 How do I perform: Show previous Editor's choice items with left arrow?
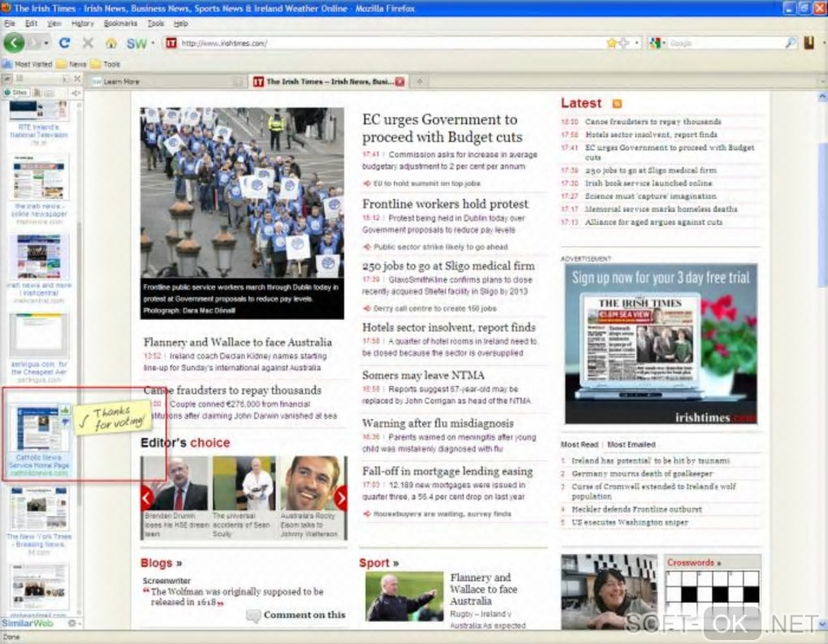coord(147,497)
